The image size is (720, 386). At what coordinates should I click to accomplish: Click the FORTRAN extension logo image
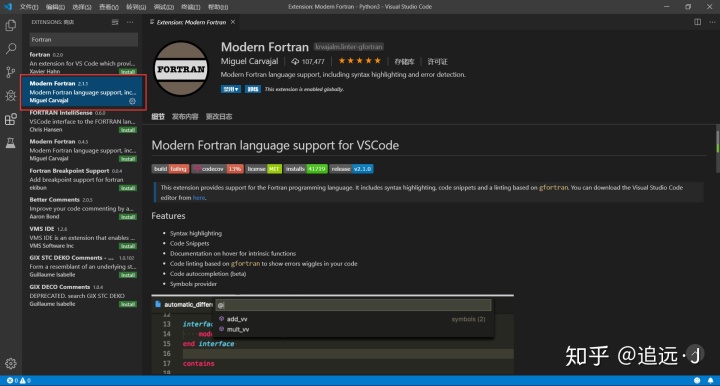click(181, 69)
